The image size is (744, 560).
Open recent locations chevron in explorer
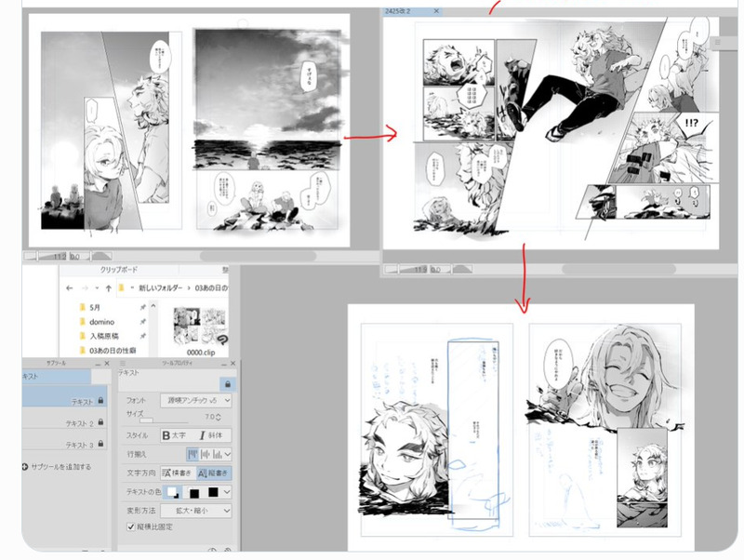[97, 288]
